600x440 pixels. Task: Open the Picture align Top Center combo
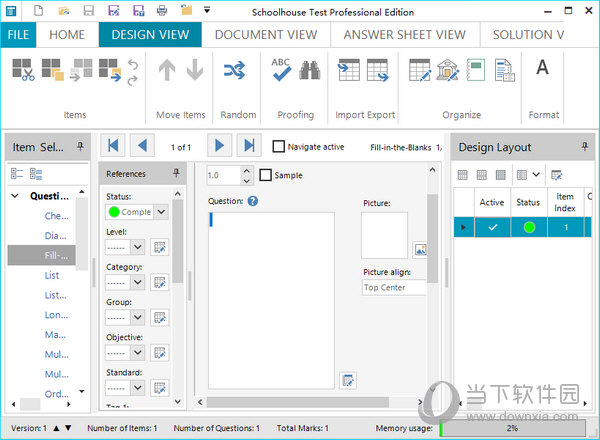click(x=394, y=287)
